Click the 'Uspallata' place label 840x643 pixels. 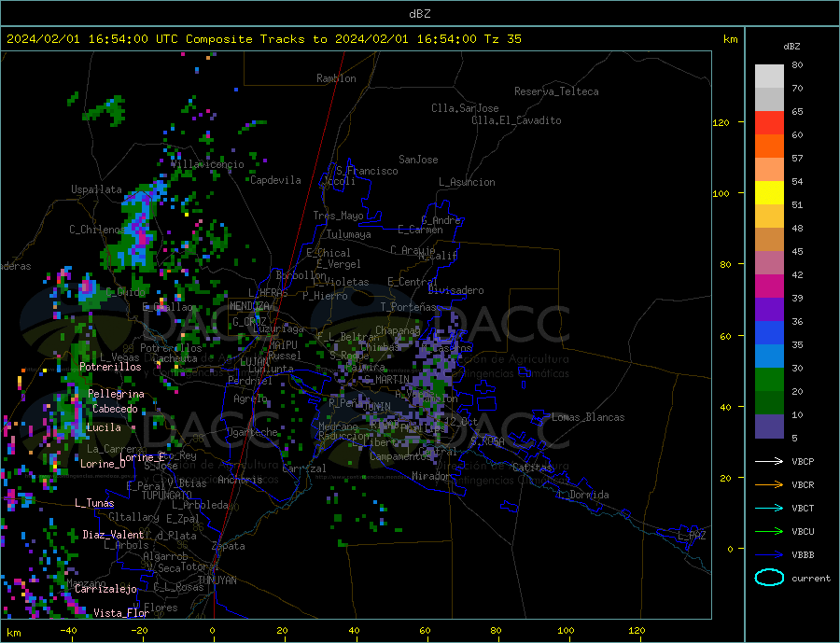click(96, 189)
